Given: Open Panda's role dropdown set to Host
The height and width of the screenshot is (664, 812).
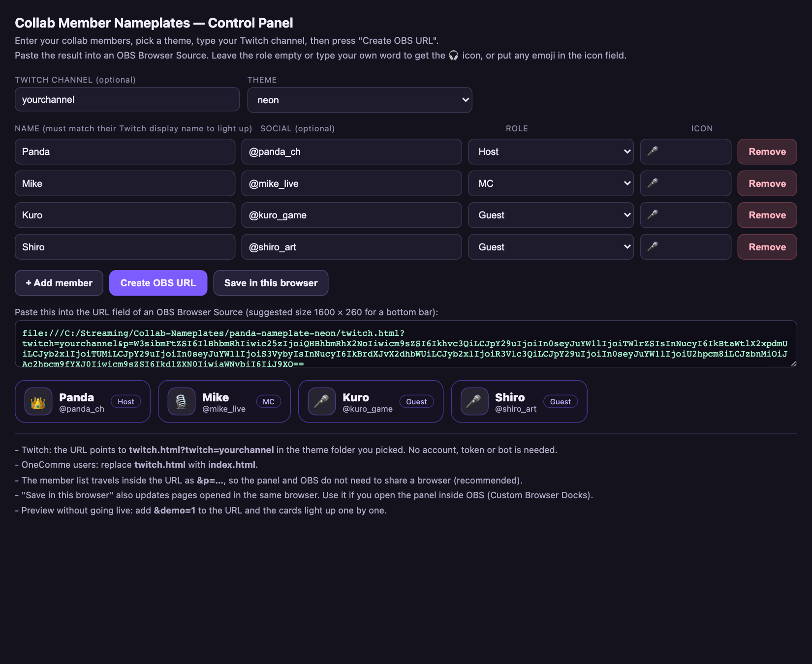Looking at the screenshot, I should coord(551,151).
